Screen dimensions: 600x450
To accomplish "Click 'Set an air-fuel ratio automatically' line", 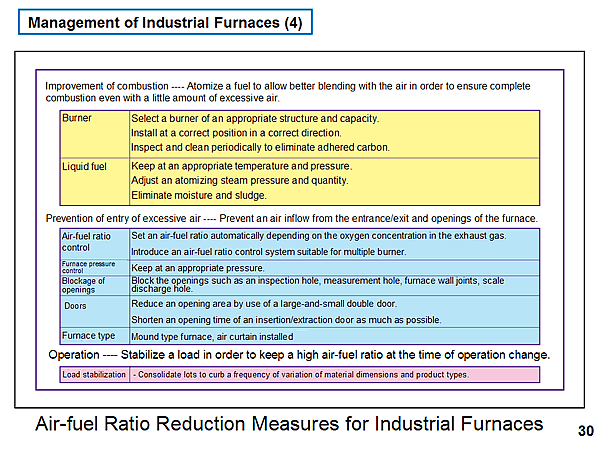I will [x=319, y=236].
